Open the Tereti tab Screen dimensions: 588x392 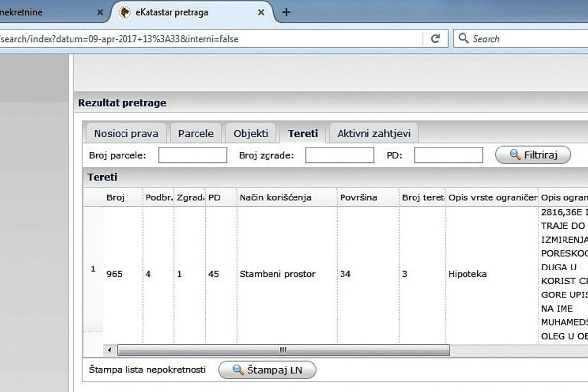tap(302, 134)
